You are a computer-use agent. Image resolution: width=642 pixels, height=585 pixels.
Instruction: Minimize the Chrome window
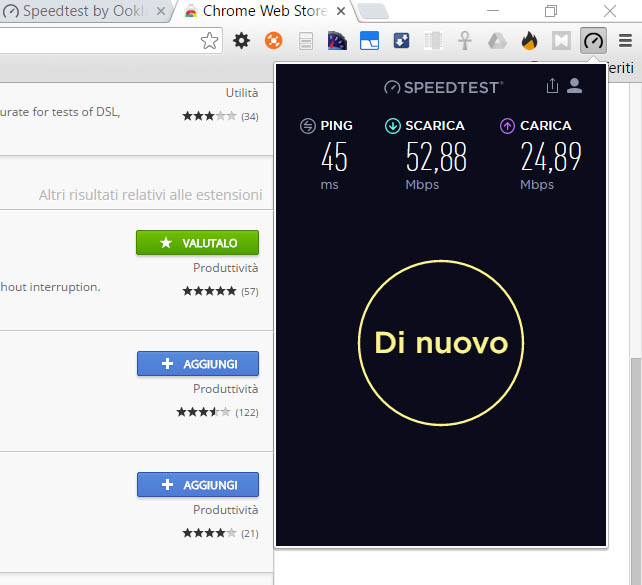(x=493, y=11)
